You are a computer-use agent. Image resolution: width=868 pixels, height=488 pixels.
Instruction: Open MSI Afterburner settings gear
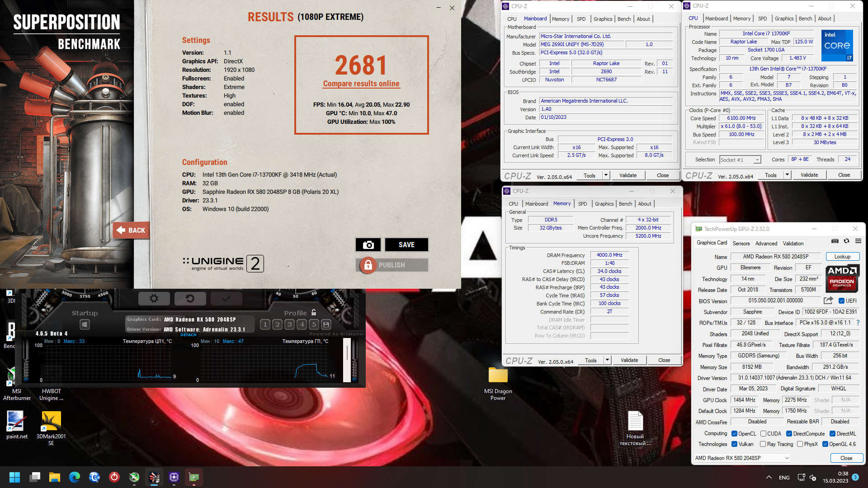point(154,298)
